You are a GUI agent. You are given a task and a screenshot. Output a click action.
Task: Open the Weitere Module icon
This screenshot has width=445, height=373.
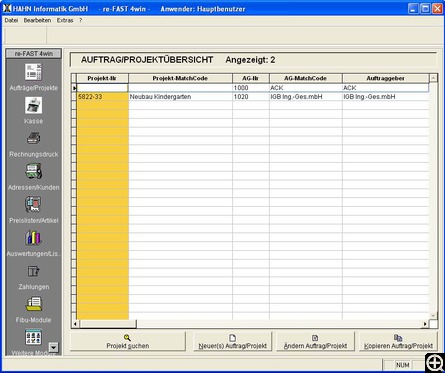tap(33, 337)
